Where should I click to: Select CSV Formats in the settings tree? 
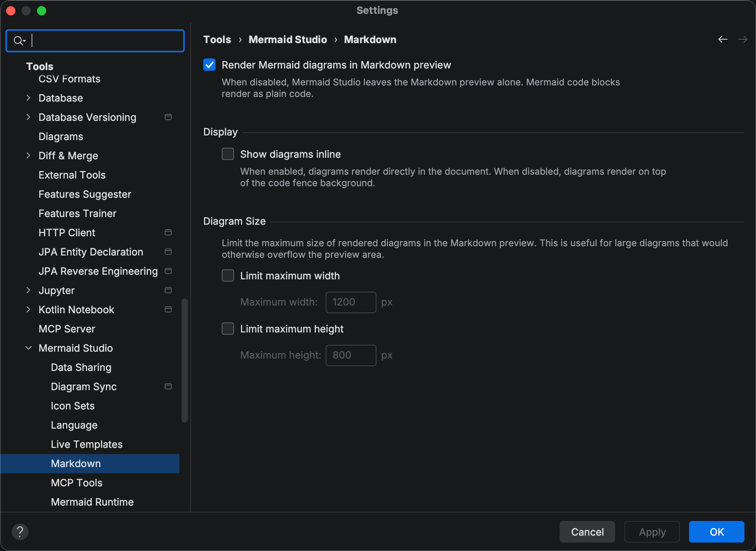point(69,79)
